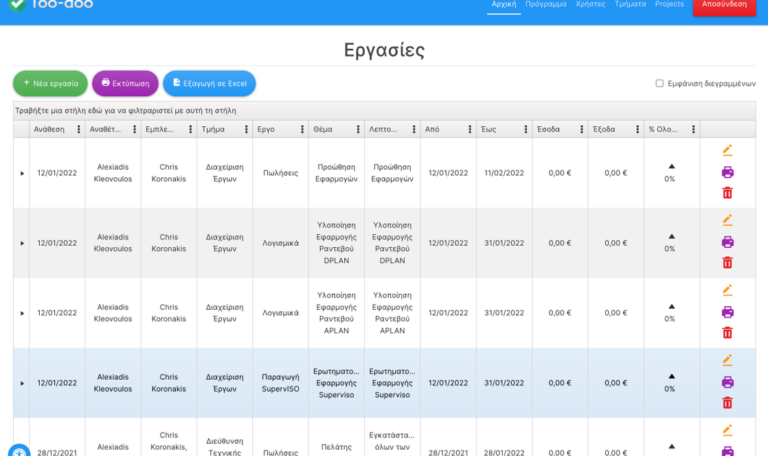Toggle Εμφάνιση διεγραμμένων checkbox
Screen dimensions: 768x456
pos(659,84)
